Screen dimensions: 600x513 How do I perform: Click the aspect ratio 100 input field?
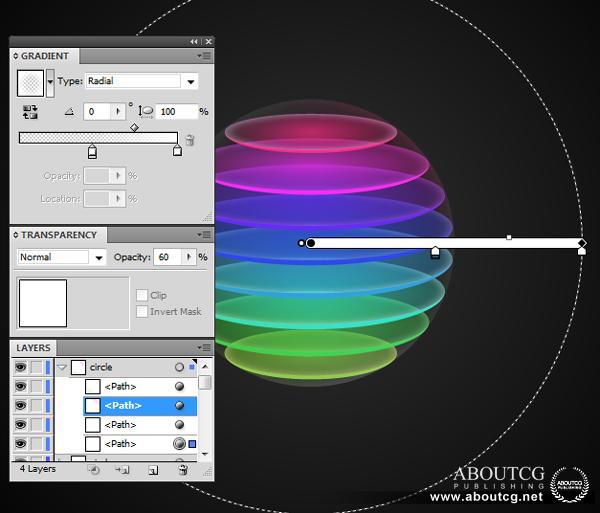[x=176, y=112]
